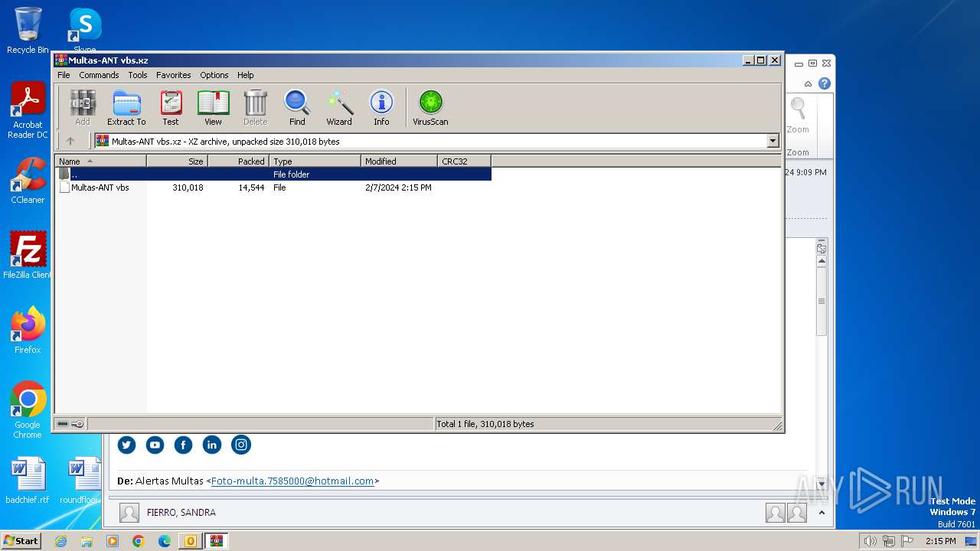Open the Recycle Bin desktop icon
980x551 pixels.
(x=28, y=31)
